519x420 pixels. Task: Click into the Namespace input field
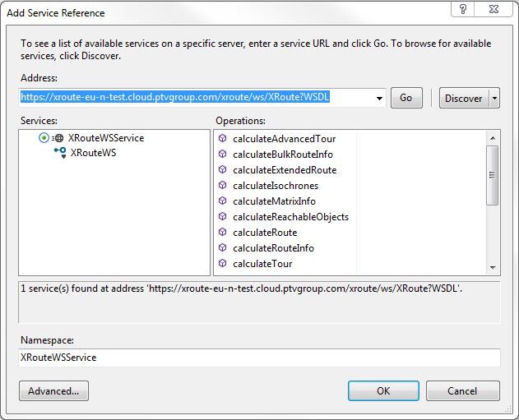259,358
